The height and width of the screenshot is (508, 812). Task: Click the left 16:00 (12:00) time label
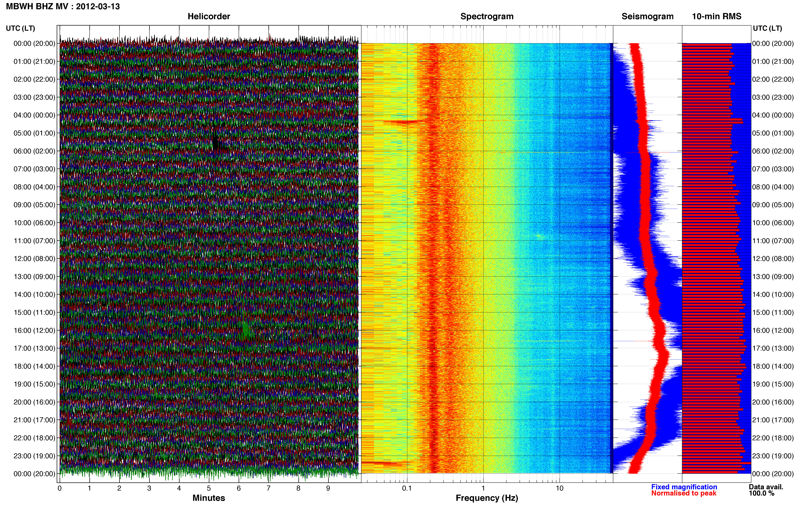[34, 330]
